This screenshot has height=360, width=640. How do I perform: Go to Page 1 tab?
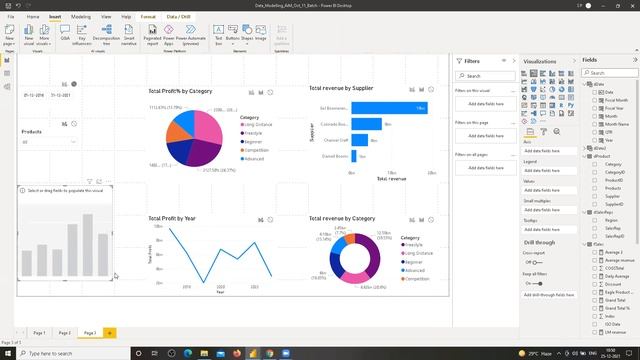tap(39, 333)
